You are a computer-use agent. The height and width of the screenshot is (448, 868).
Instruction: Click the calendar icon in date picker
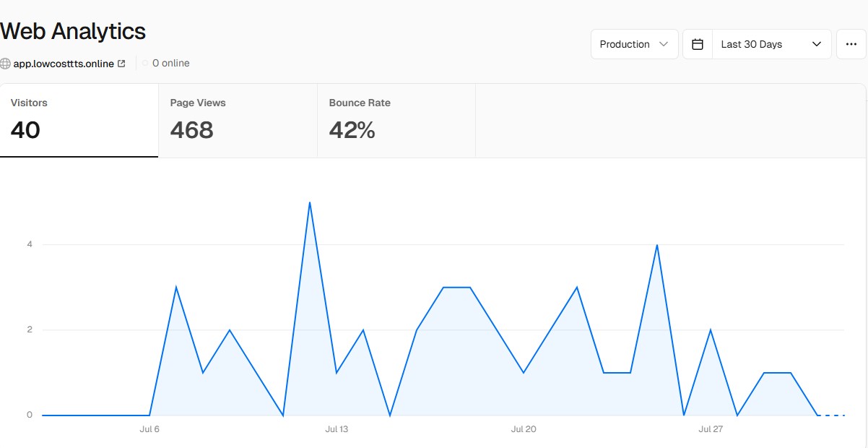coord(698,44)
